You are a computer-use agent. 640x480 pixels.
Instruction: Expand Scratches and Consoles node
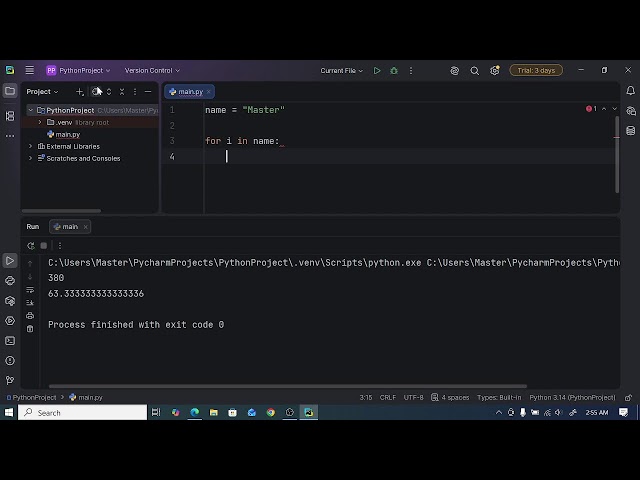[31, 158]
